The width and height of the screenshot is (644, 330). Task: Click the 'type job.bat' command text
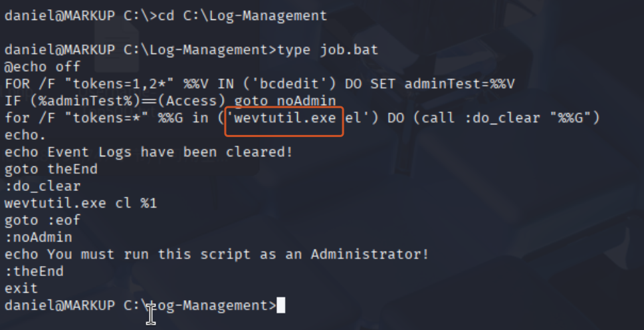(328, 50)
